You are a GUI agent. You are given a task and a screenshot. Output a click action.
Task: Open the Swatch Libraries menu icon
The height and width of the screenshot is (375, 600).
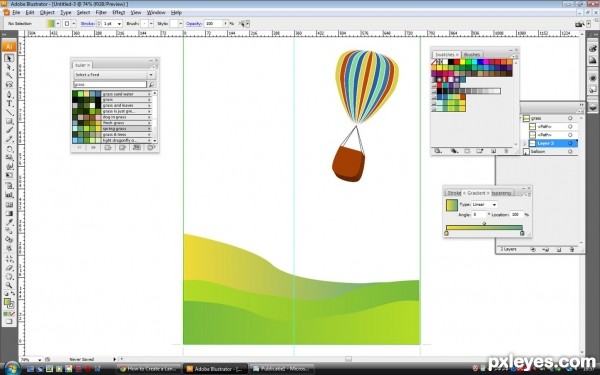pos(438,151)
